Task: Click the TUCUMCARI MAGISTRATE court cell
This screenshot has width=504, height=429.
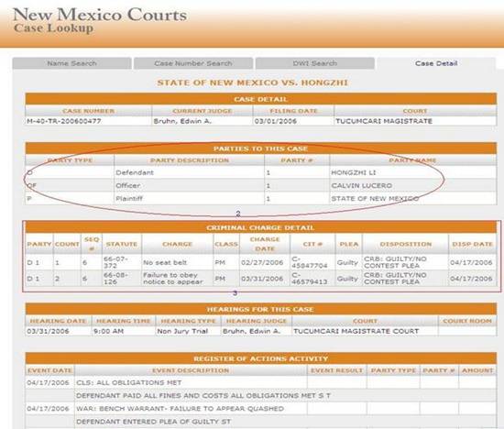Action: pos(384,121)
